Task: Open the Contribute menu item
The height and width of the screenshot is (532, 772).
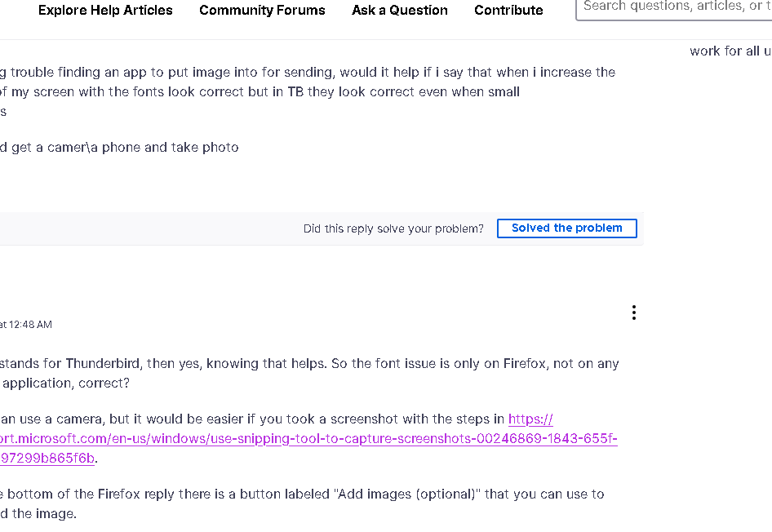Action: click(x=508, y=11)
